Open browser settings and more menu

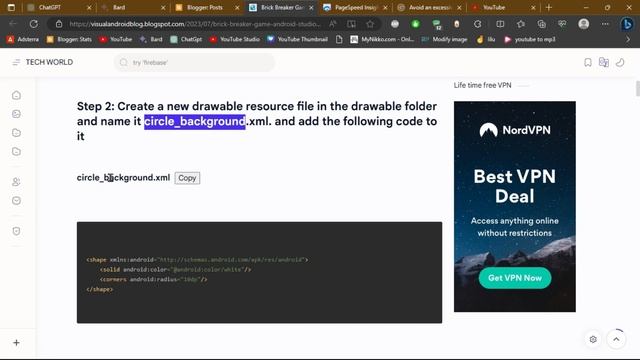605,24
